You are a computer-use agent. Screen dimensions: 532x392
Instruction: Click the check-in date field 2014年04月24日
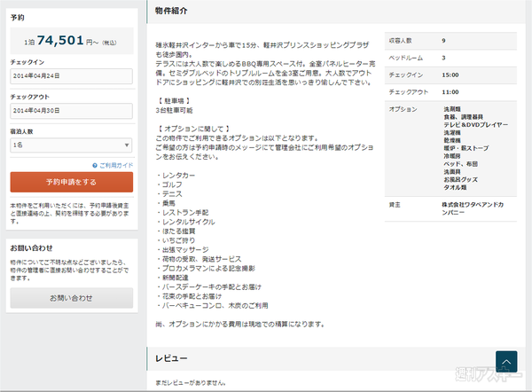(x=71, y=76)
